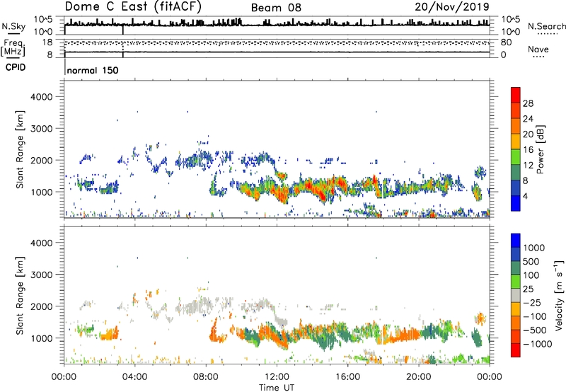Screen dimensions: 566x392
Task: Click the velocity scale value -1000
Action: coord(537,344)
